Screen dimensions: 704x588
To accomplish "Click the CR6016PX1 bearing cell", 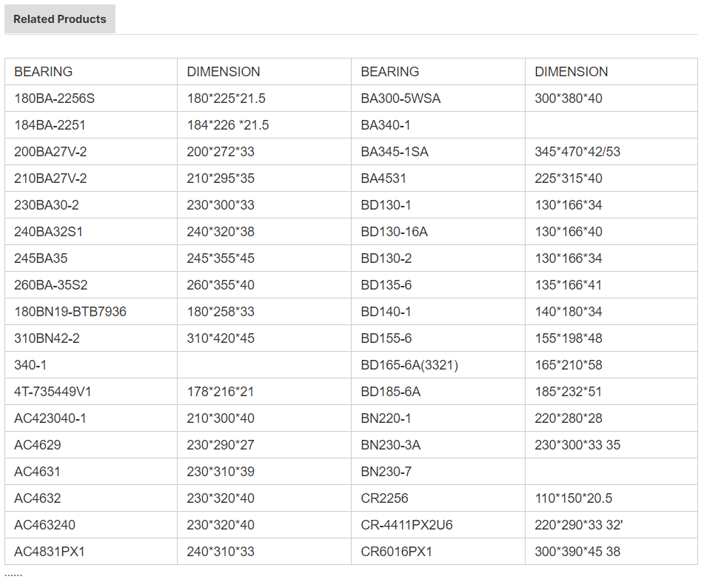I will pyautogui.click(x=438, y=552).
